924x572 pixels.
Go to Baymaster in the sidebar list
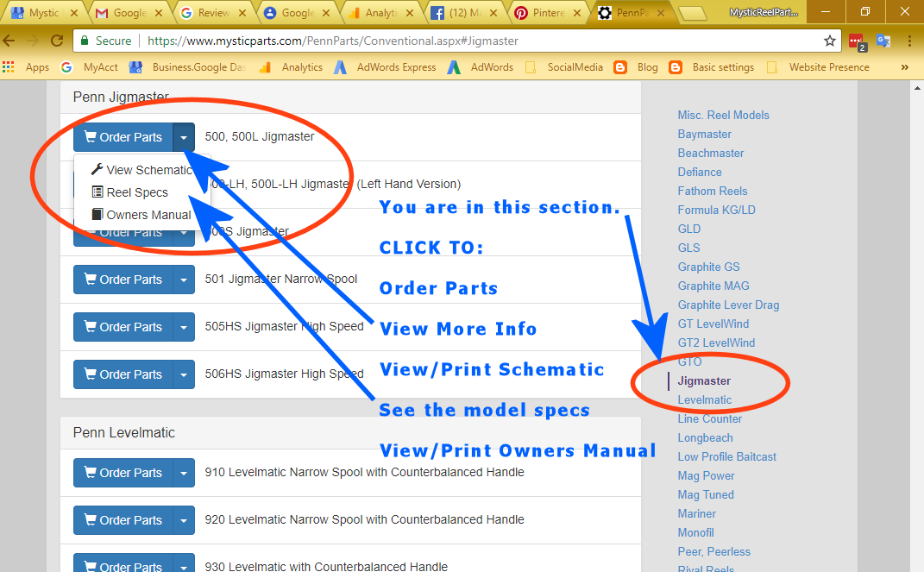pyautogui.click(x=704, y=134)
